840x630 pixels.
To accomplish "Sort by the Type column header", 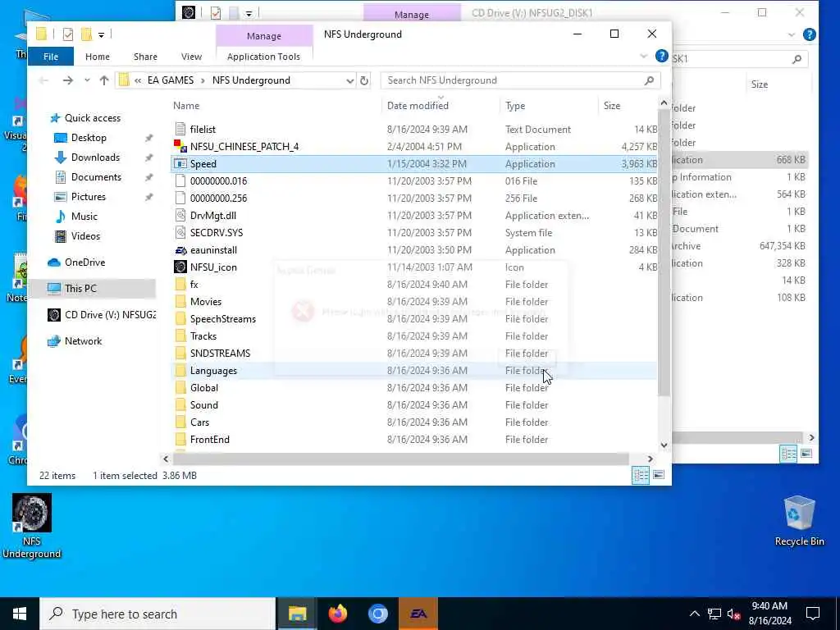I will click(515, 106).
